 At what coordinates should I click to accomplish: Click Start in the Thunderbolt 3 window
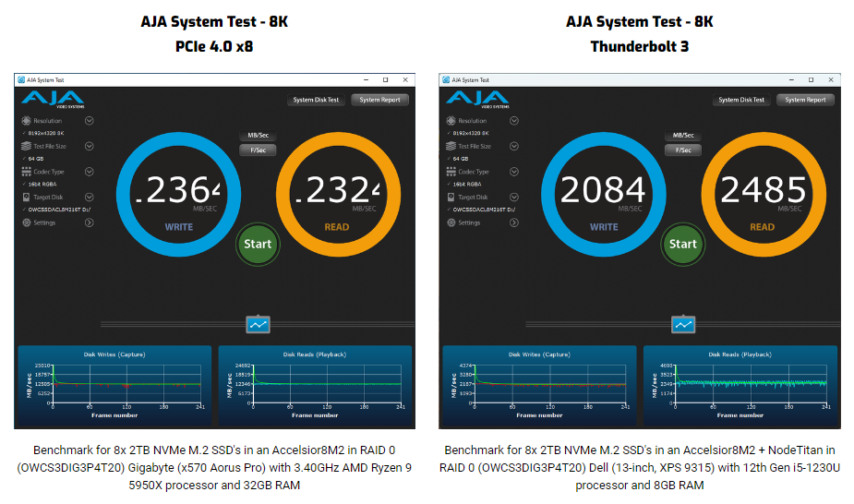(682, 244)
